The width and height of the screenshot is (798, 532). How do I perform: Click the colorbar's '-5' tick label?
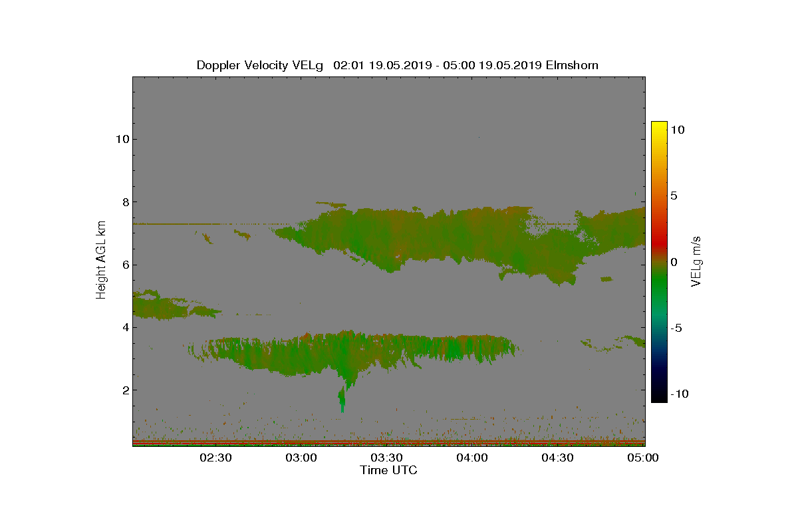(676, 328)
